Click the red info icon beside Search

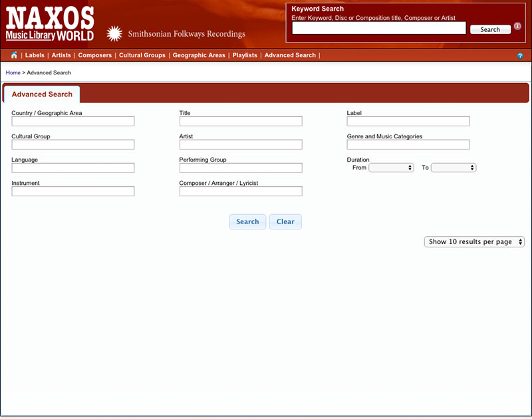[517, 27]
